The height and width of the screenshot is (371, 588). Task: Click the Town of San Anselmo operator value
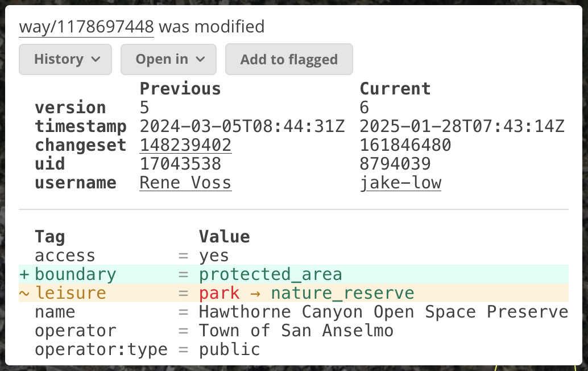point(296,331)
